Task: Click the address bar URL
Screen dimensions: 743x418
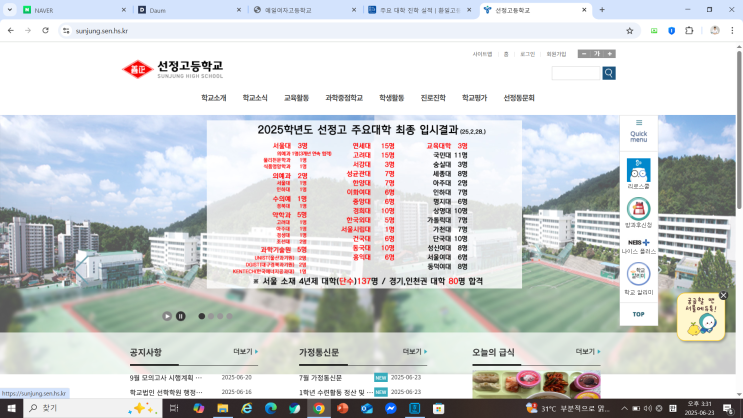Action: pos(102,31)
